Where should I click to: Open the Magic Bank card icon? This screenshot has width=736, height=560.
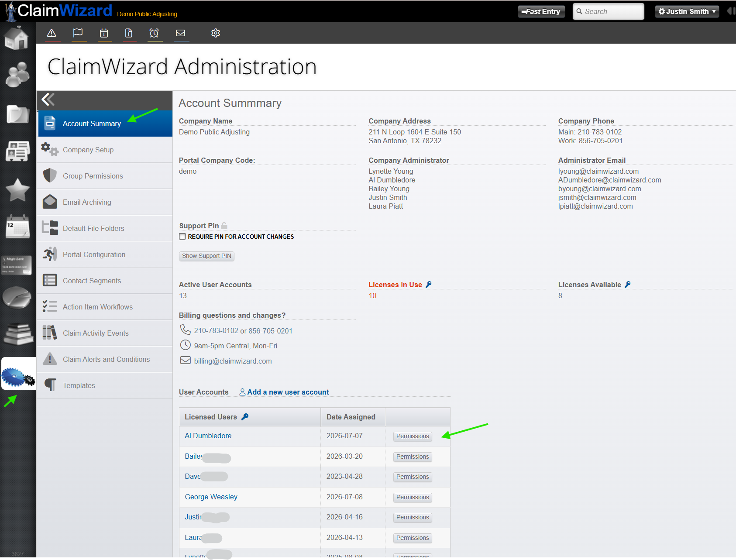[17, 265]
